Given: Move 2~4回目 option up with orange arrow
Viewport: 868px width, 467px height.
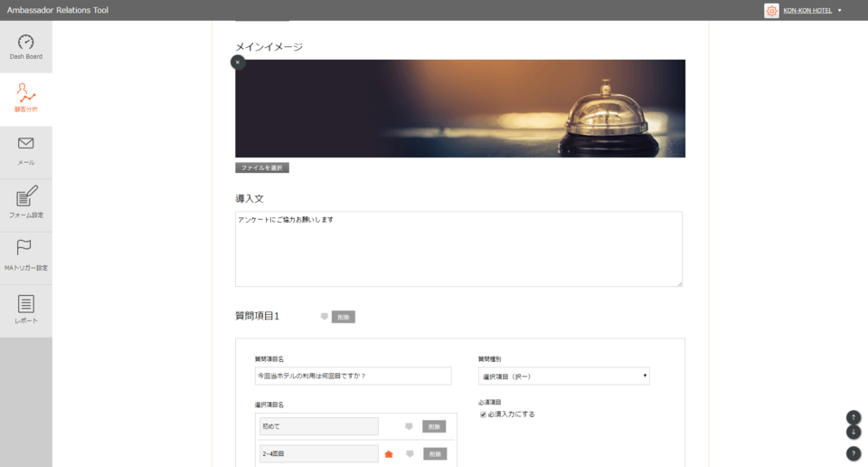Looking at the screenshot, I should pos(389,453).
